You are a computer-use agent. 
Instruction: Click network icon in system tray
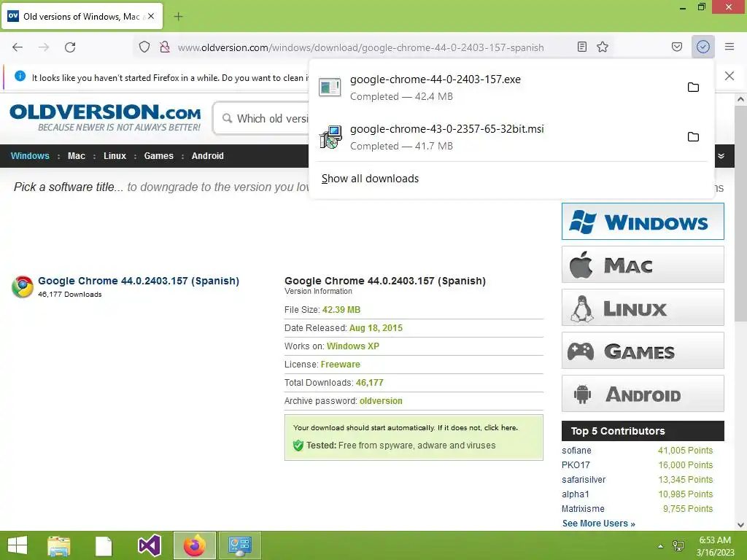[x=678, y=545]
